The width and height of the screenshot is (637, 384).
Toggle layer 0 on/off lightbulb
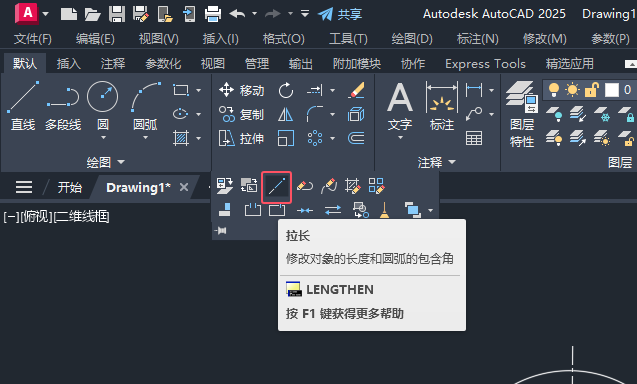coord(554,90)
